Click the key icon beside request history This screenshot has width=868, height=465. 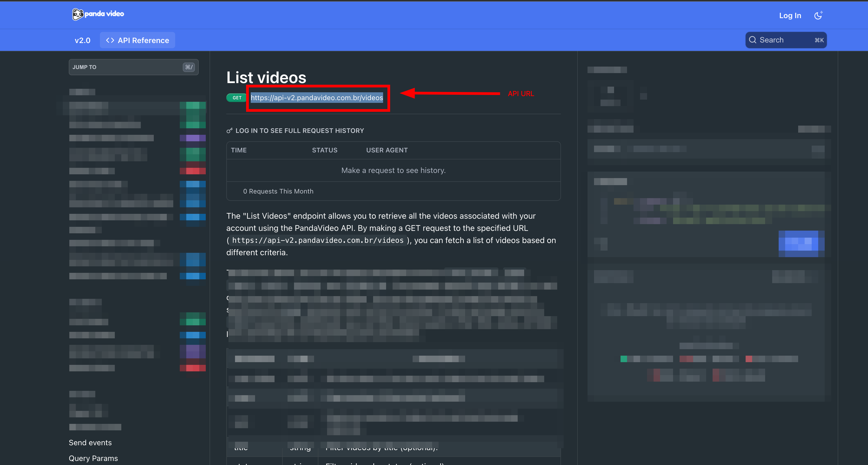point(230,130)
